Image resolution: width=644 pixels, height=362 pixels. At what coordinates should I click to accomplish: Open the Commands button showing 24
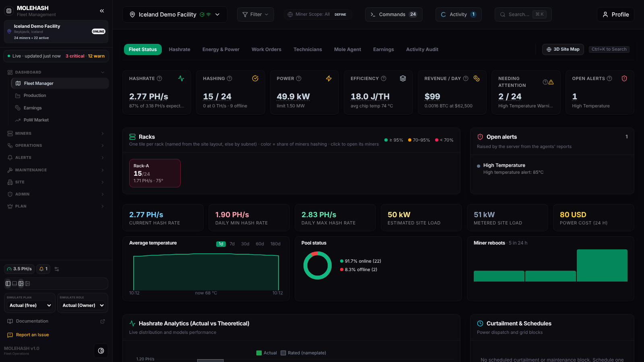pyautogui.click(x=394, y=14)
